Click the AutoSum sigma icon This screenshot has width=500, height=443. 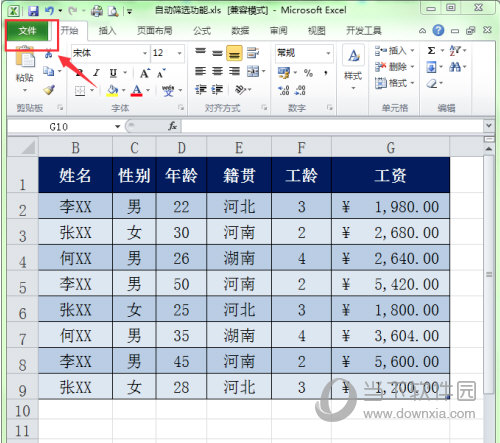click(431, 51)
